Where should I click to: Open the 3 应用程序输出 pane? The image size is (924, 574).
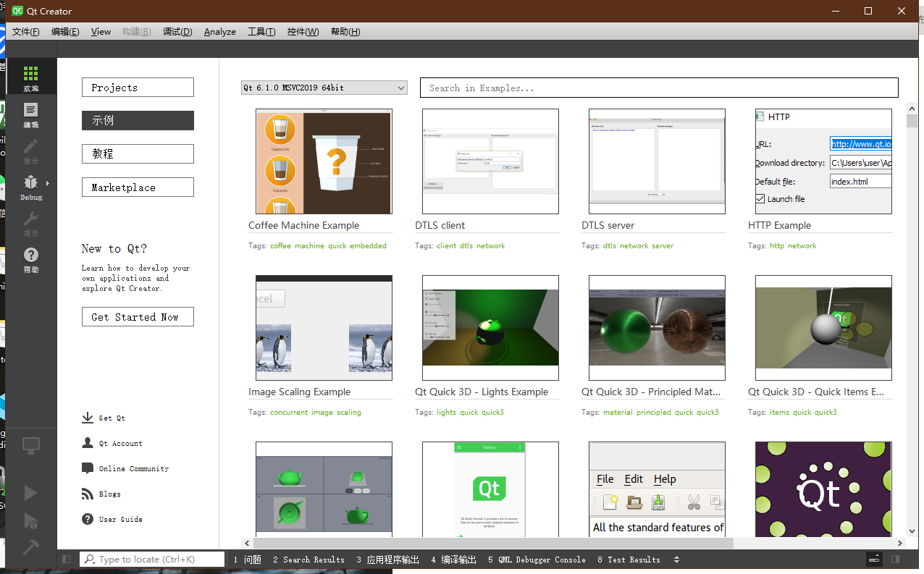tap(387, 560)
